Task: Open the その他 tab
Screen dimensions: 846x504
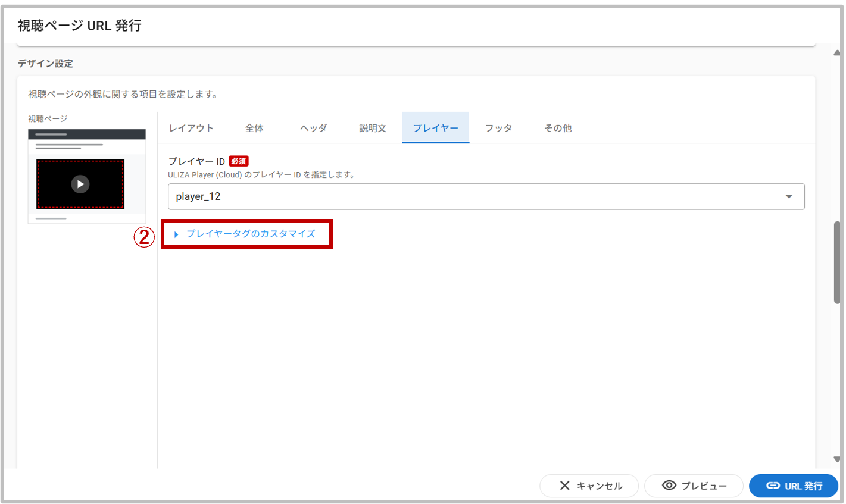Action: [x=558, y=128]
